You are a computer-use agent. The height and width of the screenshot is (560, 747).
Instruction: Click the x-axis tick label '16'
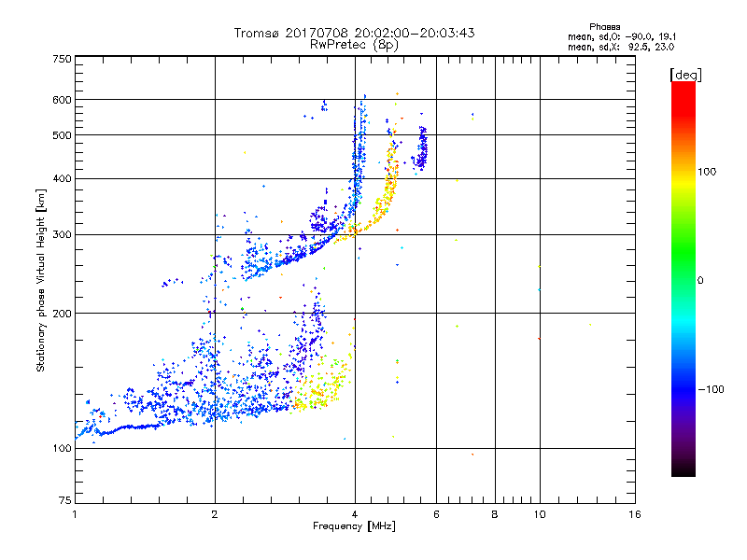coord(635,514)
